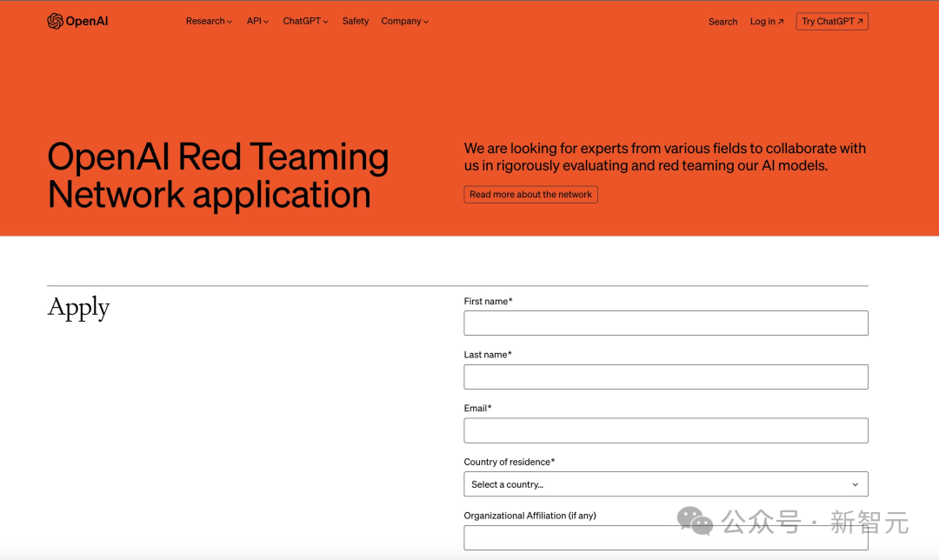Click the chevron arrow next to ChatGPT
Viewport: 939px width, 560px height.
click(326, 22)
